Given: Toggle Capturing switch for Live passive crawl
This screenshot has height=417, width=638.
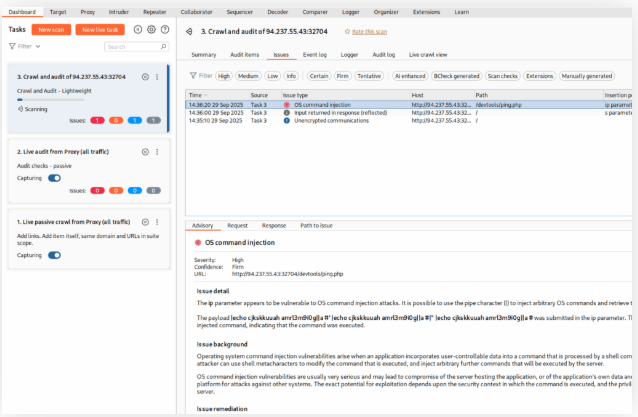Looking at the screenshot, I should (x=54, y=255).
